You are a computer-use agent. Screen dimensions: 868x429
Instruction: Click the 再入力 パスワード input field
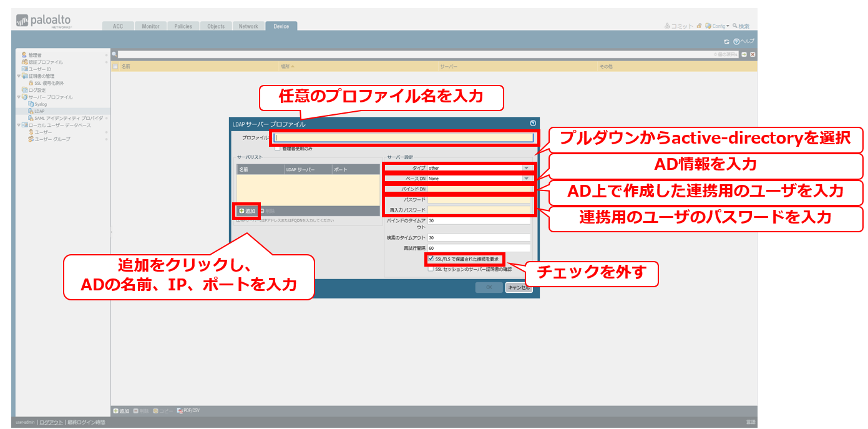pyautogui.click(x=479, y=210)
